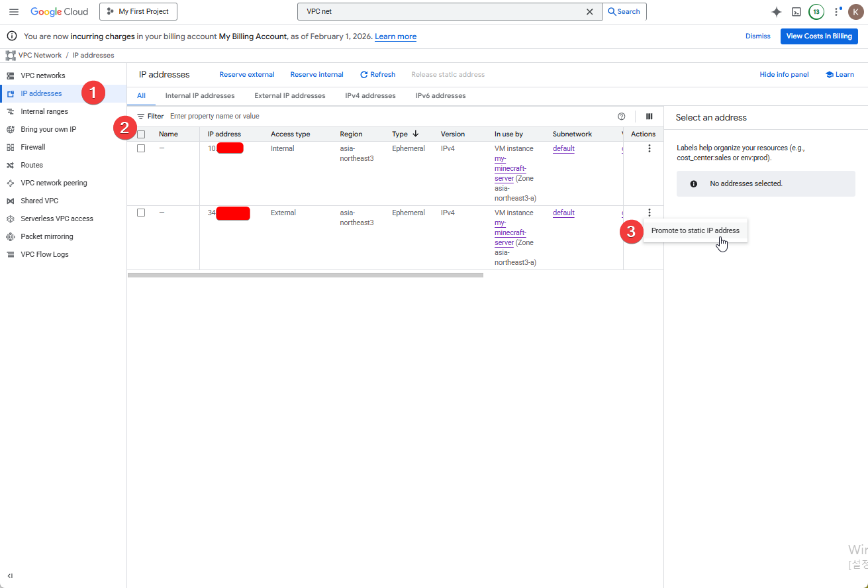Activate Cloud Shell terminal icon
This screenshot has width=868, height=588.
pos(796,12)
